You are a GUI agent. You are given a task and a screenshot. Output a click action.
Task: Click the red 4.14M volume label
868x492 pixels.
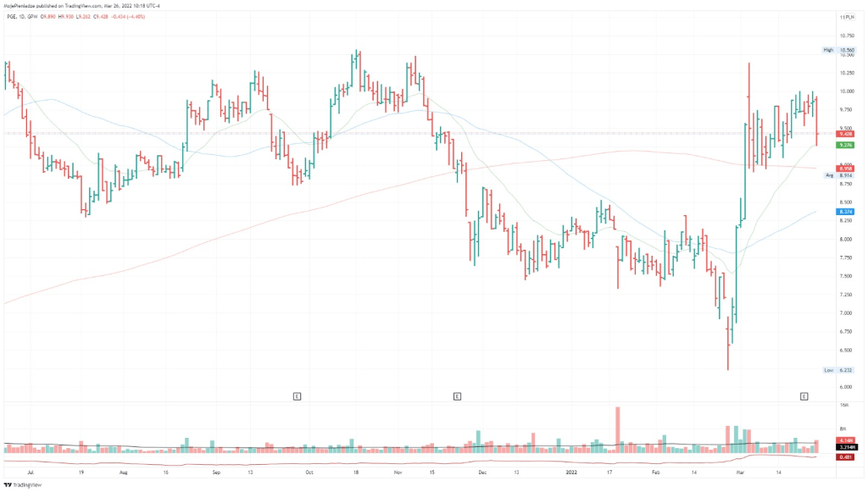[844, 440]
